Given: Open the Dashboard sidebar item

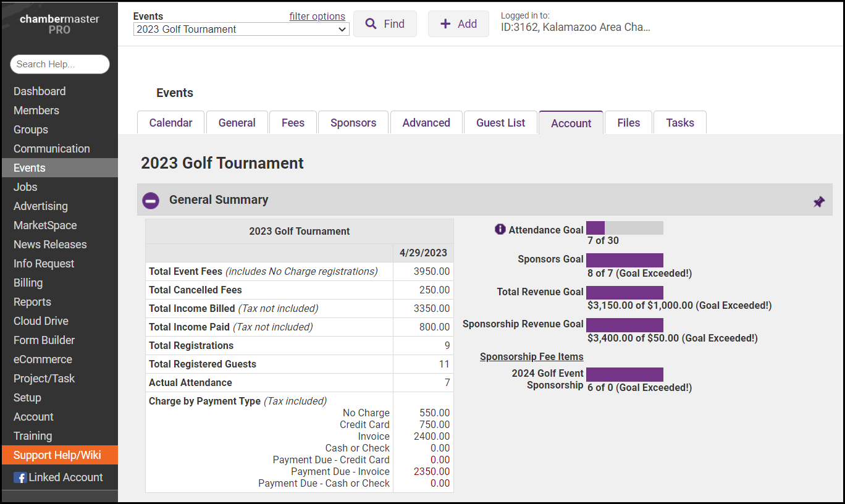Looking at the screenshot, I should 40,91.
